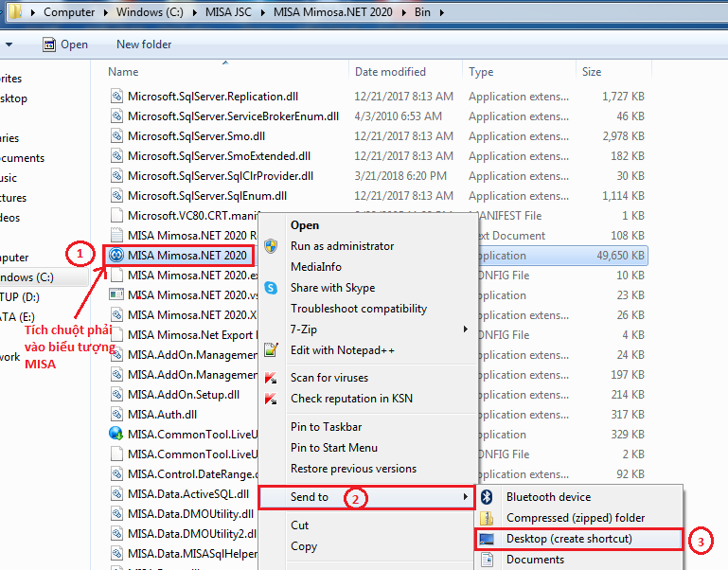Choose Copy in the context menu
The height and width of the screenshot is (570, 728).
point(304,546)
